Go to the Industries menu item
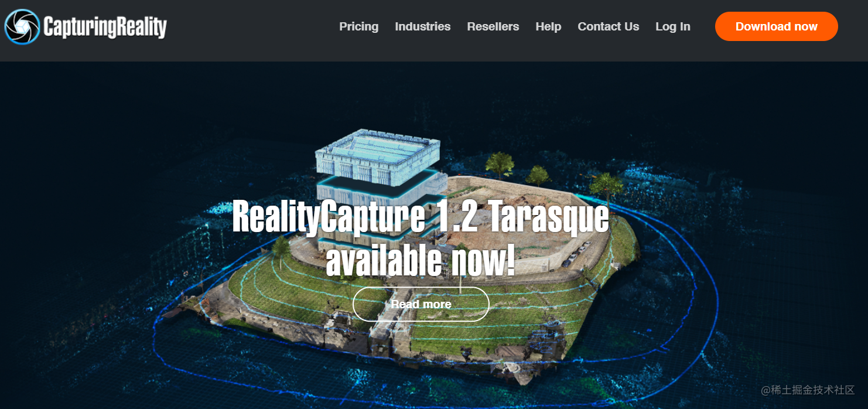The image size is (868, 409). coord(423,26)
